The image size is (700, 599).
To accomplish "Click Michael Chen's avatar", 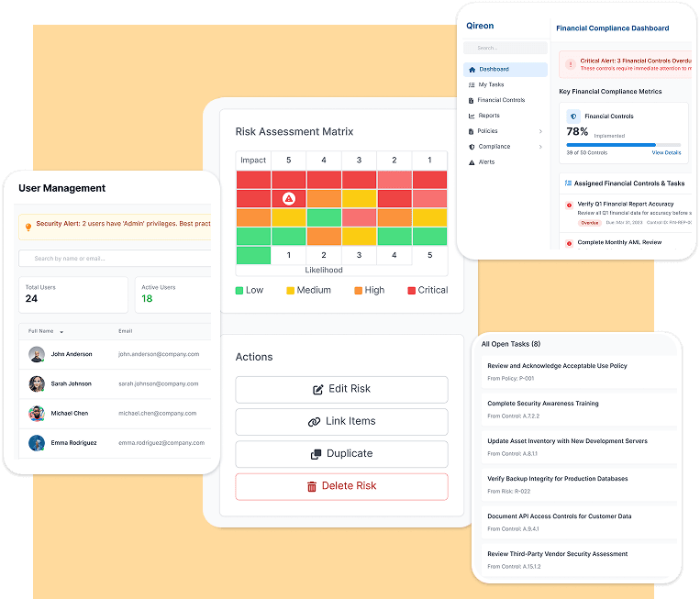I will [x=37, y=414].
